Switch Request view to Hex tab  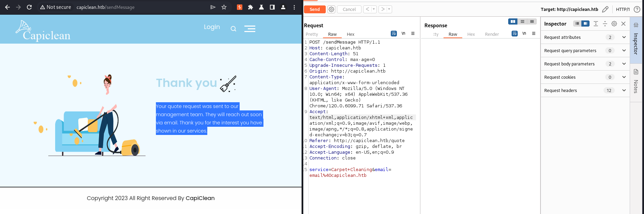point(350,34)
